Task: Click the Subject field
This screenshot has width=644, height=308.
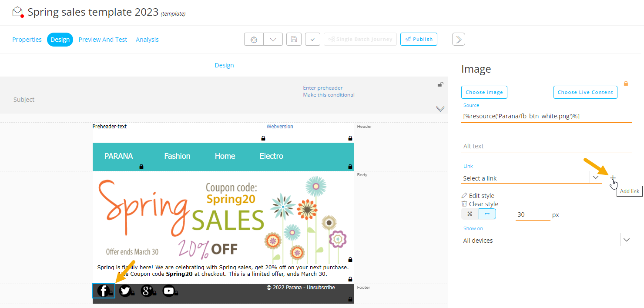Action: (x=24, y=100)
